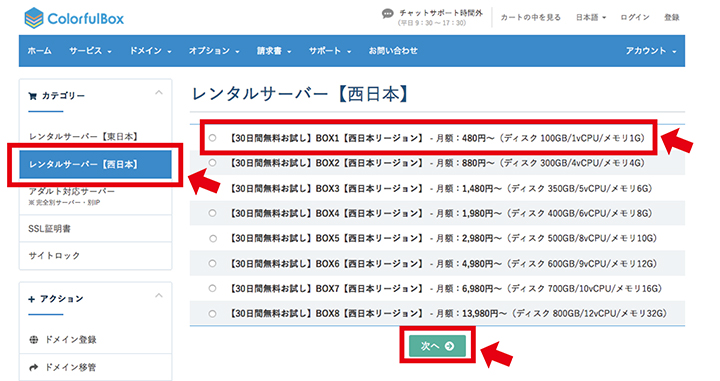Open the 請求書 dropdown menu
Screen dimensions: 720x381
(x=274, y=51)
